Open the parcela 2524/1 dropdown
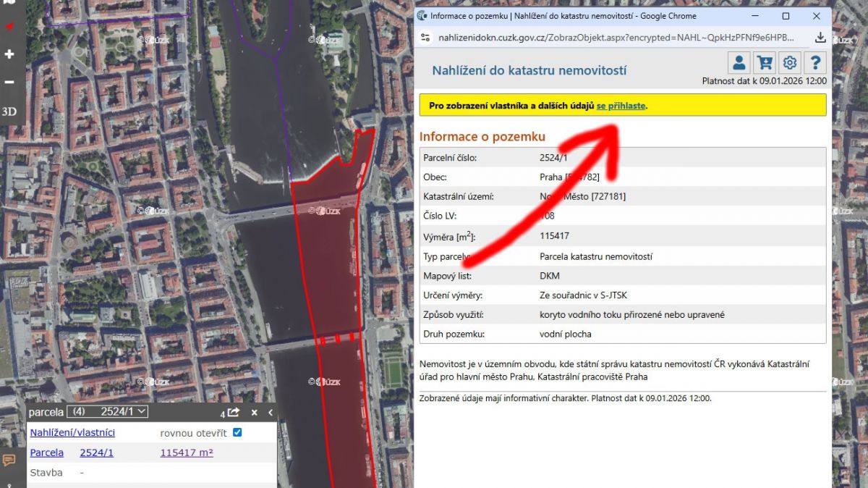 [107, 411]
